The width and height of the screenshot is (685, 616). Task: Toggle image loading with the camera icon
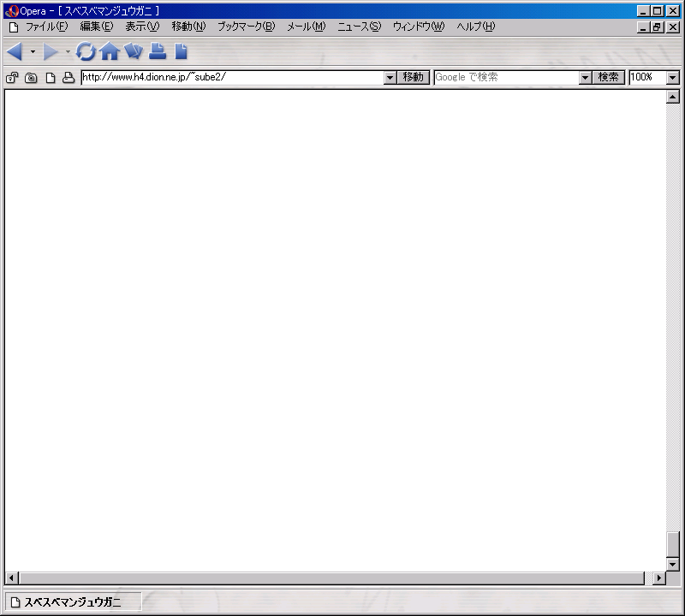point(31,78)
